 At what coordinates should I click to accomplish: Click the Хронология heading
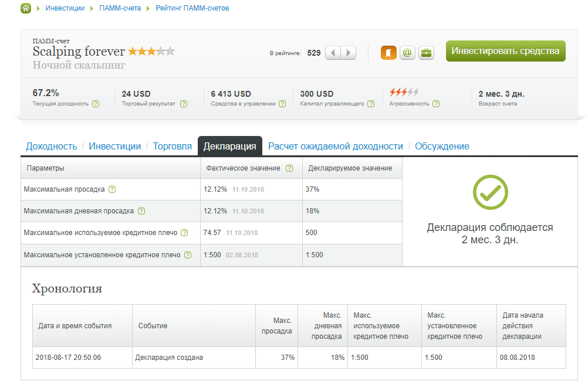coord(67,288)
